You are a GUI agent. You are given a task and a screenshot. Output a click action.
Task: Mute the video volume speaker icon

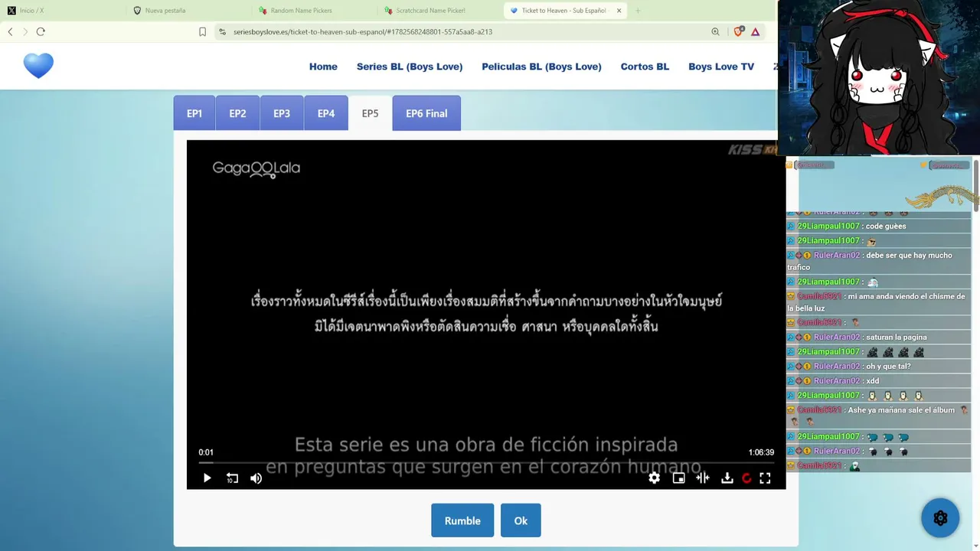pos(256,478)
